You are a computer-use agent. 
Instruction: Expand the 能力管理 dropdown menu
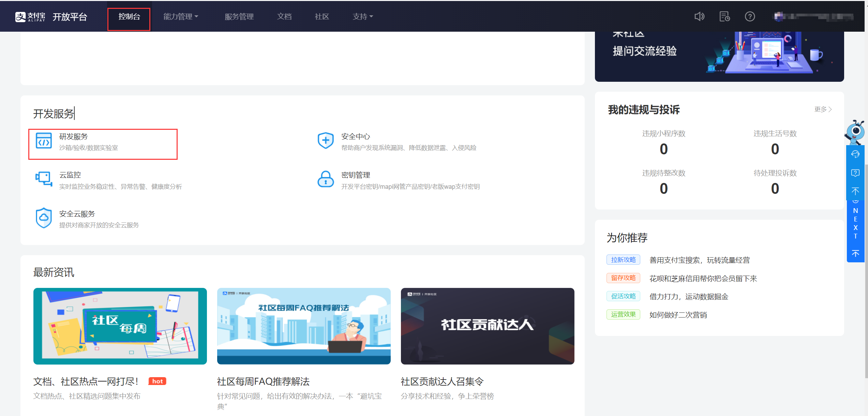pos(181,16)
